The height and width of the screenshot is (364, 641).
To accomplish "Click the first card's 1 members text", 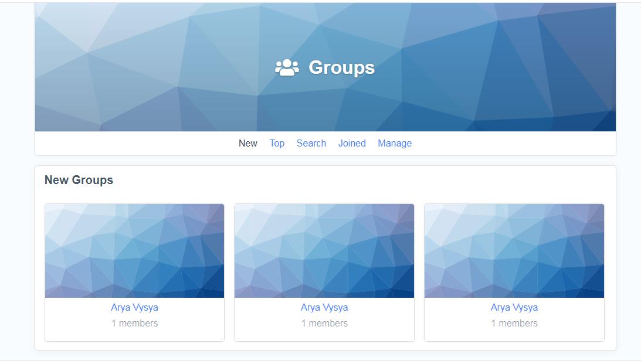I will tap(134, 323).
